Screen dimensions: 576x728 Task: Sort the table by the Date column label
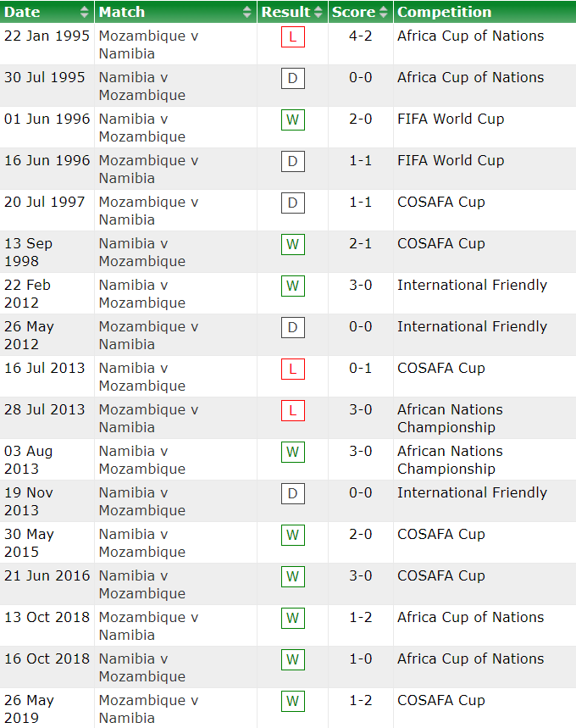[22, 12]
